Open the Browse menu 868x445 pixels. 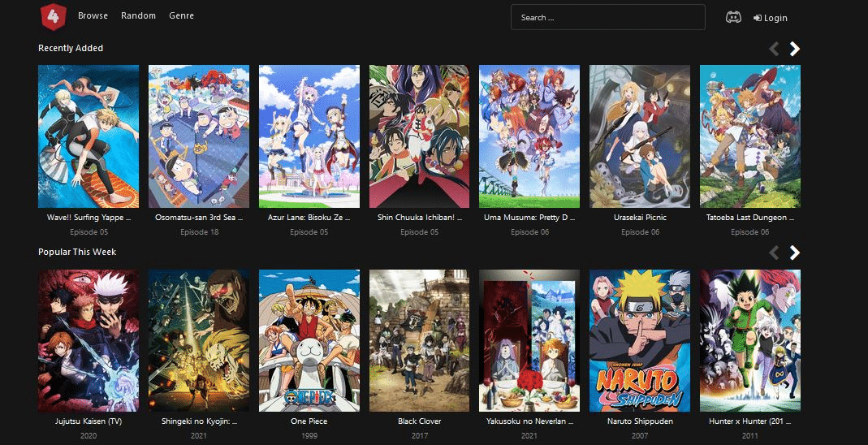[x=93, y=15]
